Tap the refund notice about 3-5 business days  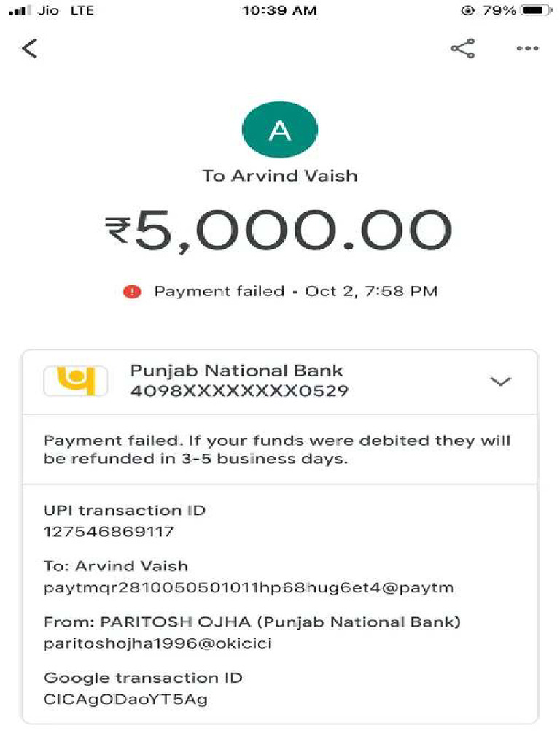tap(276, 449)
